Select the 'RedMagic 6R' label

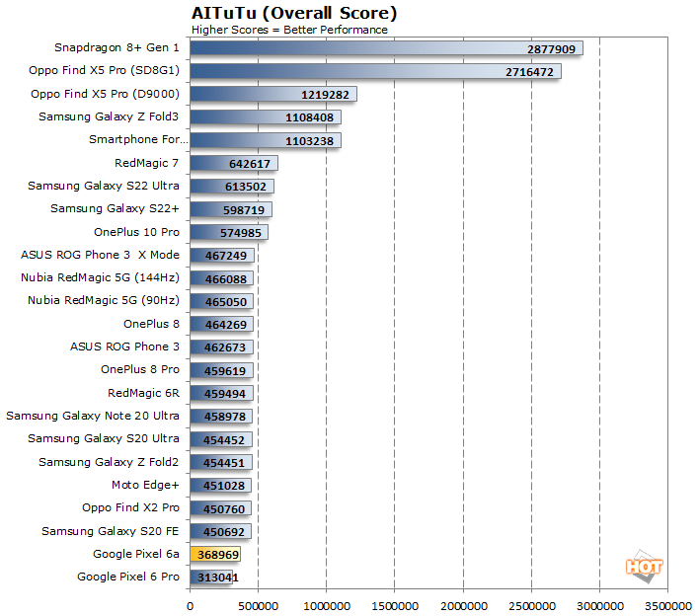[x=143, y=393]
